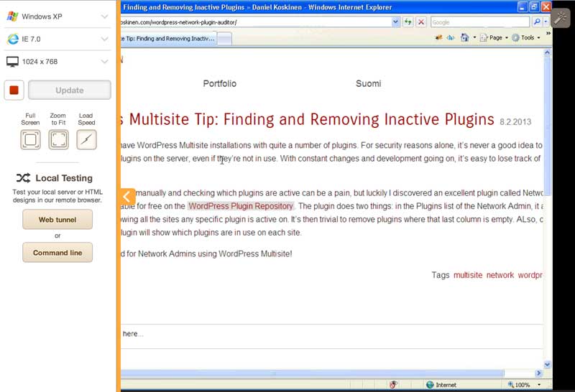Image resolution: width=575 pixels, height=392 pixels.
Task: Click the Web tunnel button
Action: [x=57, y=220]
